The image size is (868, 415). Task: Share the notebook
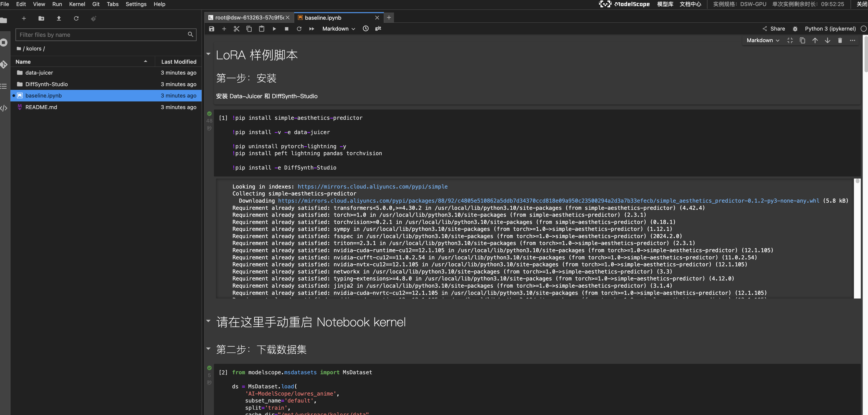[774, 29]
